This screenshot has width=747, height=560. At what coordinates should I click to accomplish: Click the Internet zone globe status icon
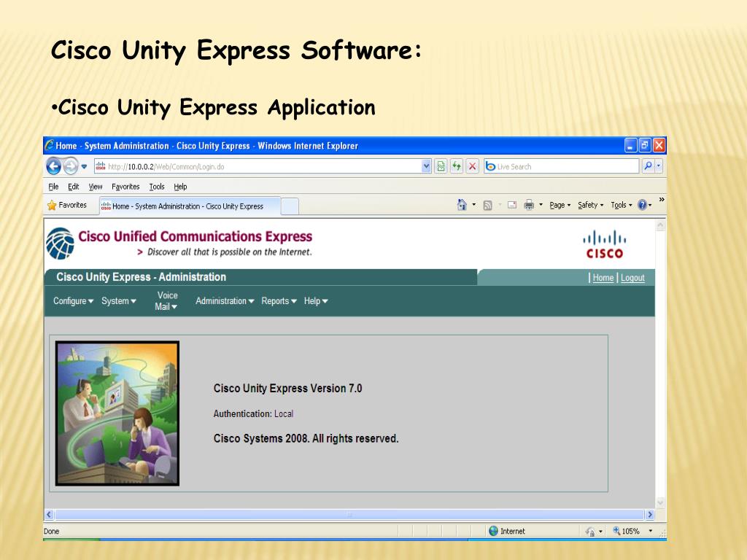(x=494, y=531)
